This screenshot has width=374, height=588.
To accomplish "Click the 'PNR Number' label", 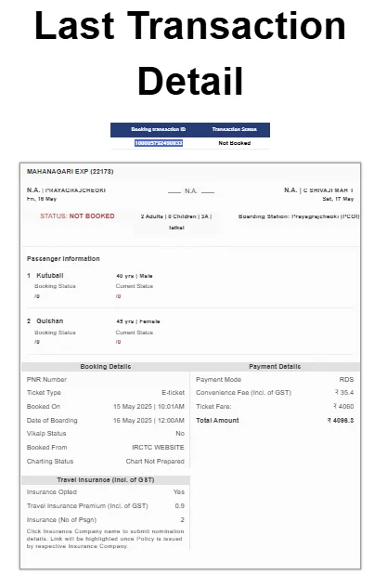I will (x=46, y=380).
